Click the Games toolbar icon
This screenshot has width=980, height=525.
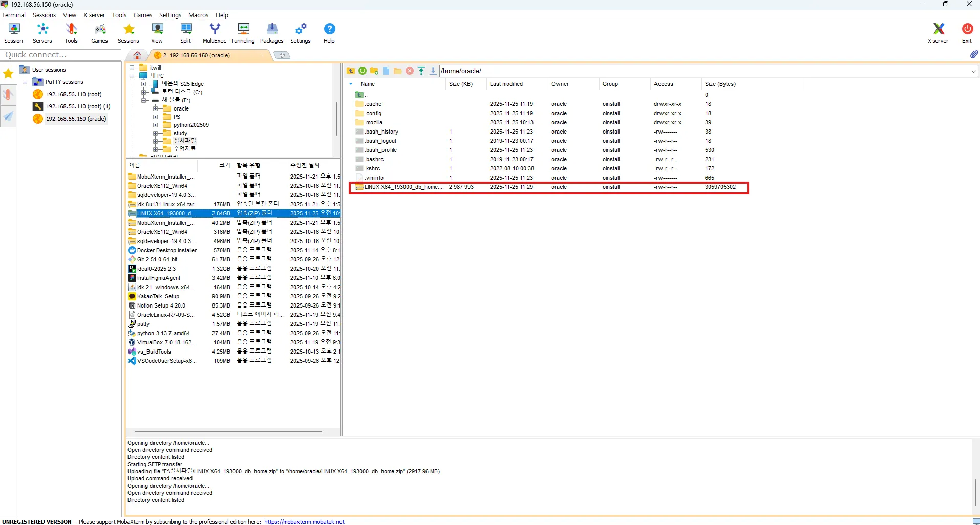pyautogui.click(x=100, y=33)
